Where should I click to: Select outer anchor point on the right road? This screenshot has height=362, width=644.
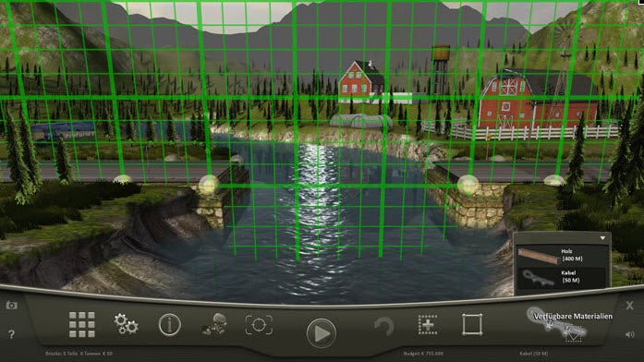(554, 179)
